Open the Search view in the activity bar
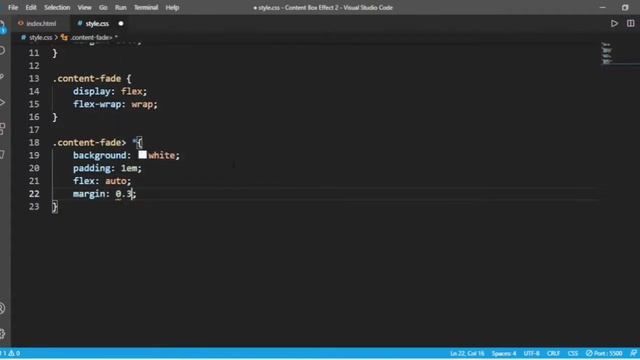The height and width of the screenshot is (360, 640). coord(2,51)
